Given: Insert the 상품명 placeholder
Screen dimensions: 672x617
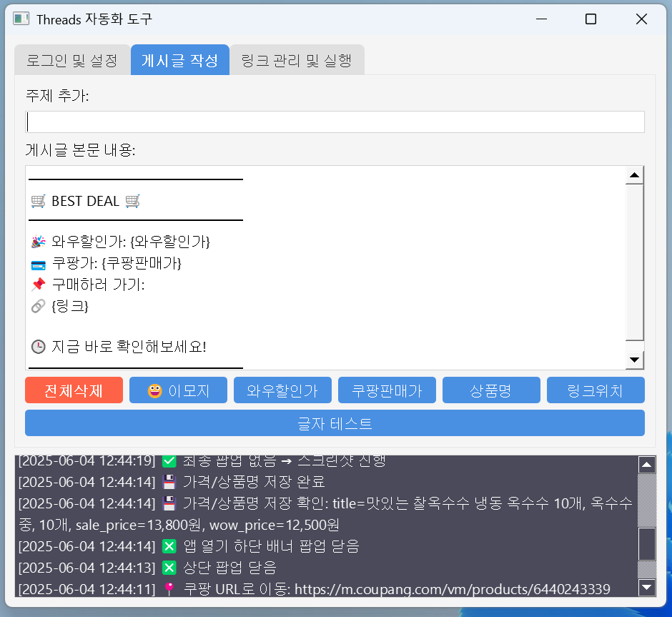Looking at the screenshot, I should pos(491,390).
